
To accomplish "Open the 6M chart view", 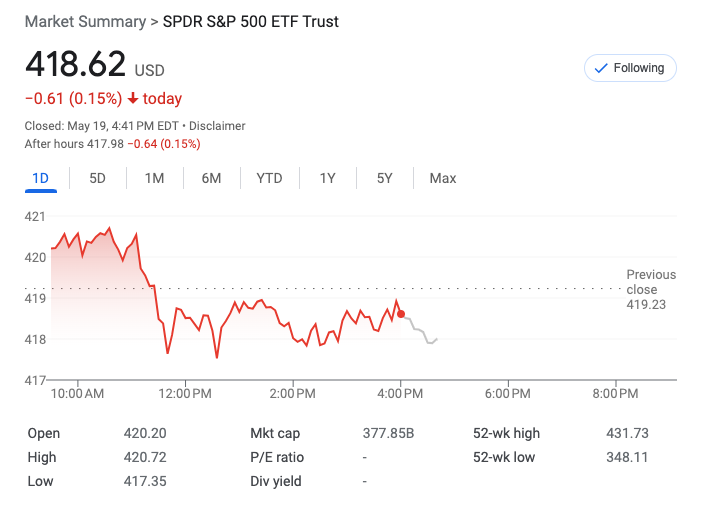I will pos(211,178).
